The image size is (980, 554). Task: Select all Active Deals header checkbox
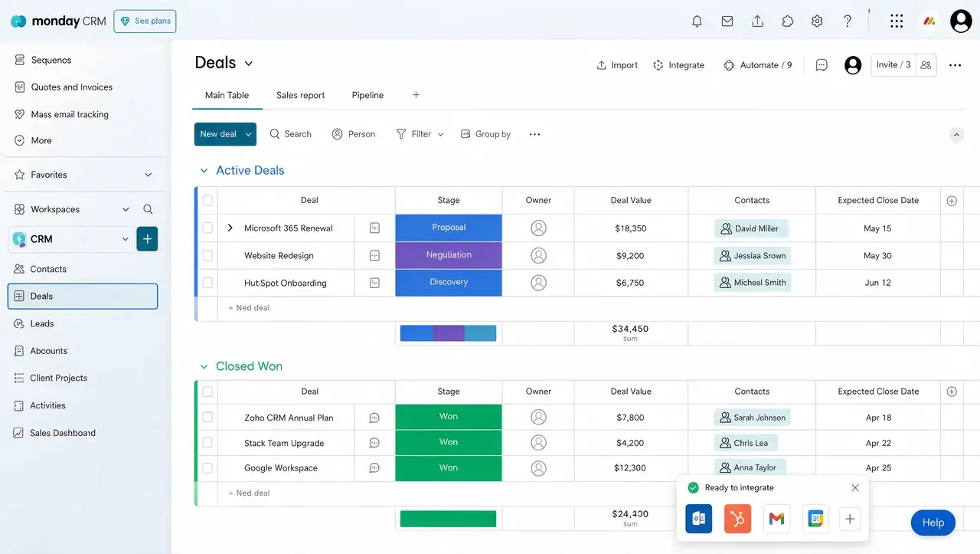pos(207,200)
